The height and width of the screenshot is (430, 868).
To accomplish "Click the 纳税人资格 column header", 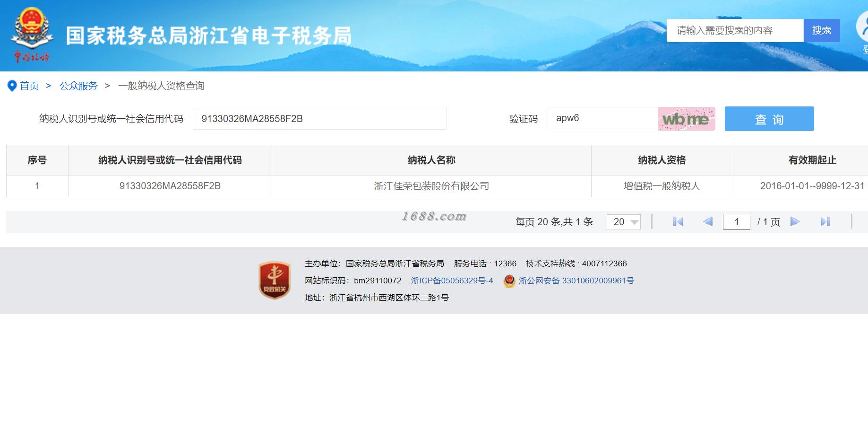I will pyautogui.click(x=662, y=160).
